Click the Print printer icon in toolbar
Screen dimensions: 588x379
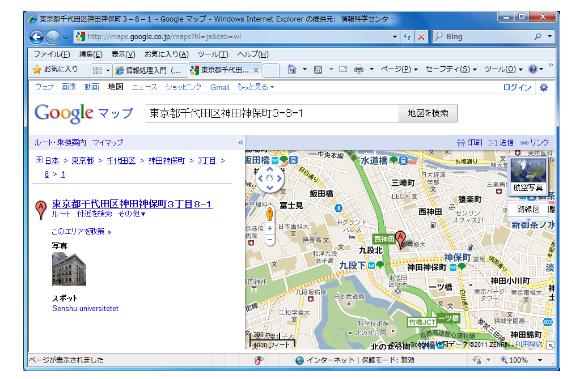[x=359, y=69]
